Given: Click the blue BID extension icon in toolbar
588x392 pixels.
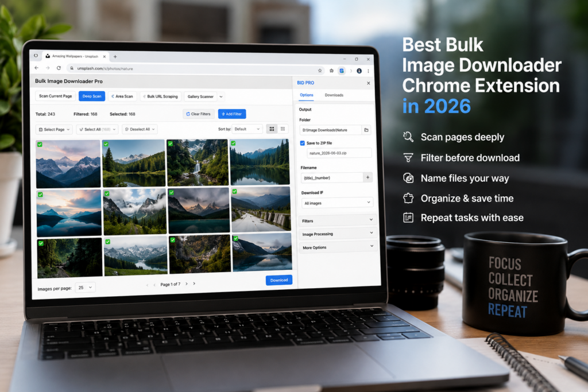Looking at the screenshot, I should click(x=342, y=71).
